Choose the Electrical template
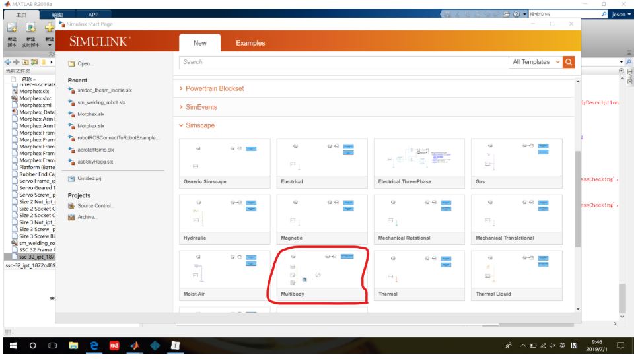 (x=322, y=163)
